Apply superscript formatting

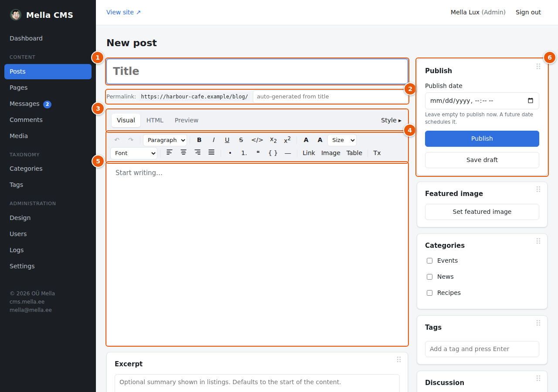pos(287,140)
